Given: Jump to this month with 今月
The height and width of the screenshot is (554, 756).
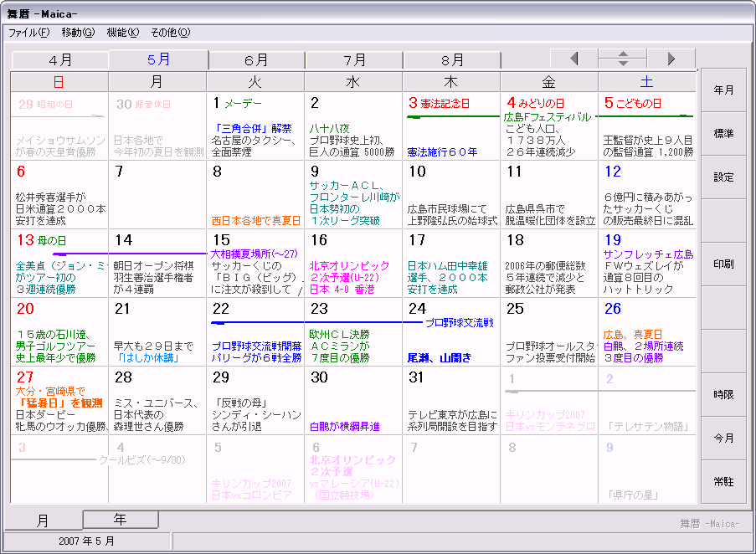Looking at the screenshot, I should (723, 439).
